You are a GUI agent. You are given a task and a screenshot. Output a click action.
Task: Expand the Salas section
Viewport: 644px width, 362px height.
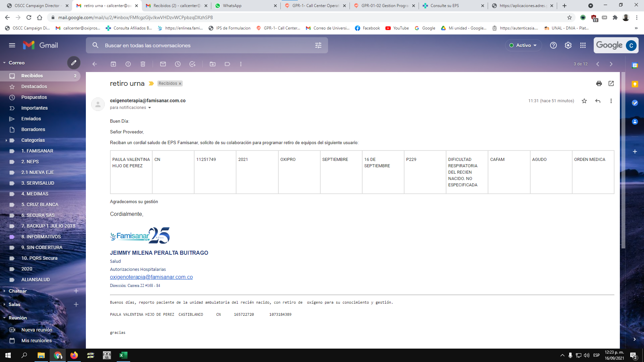[x=4, y=304]
